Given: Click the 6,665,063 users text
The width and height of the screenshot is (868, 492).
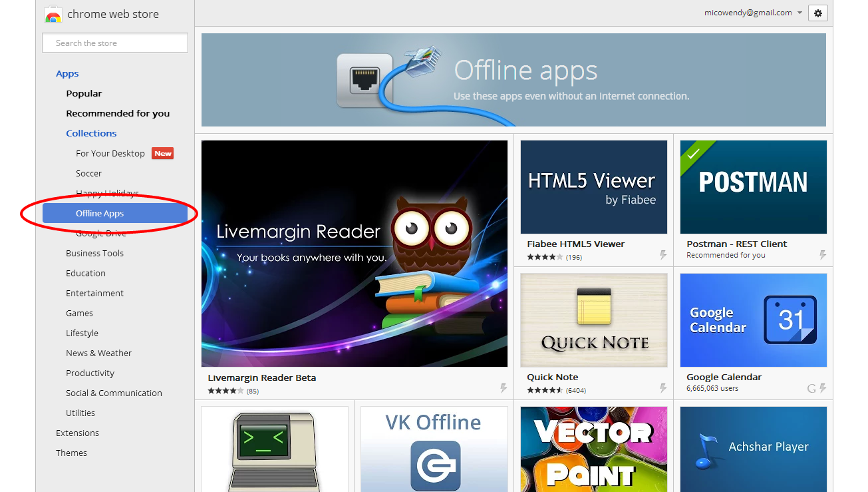Looking at the screenshot, I should click(712, 388).
